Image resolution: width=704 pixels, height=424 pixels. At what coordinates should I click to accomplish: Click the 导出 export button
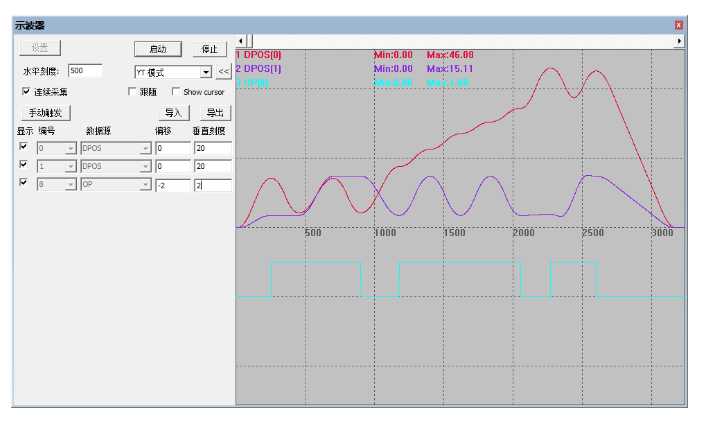click(215, 112)
